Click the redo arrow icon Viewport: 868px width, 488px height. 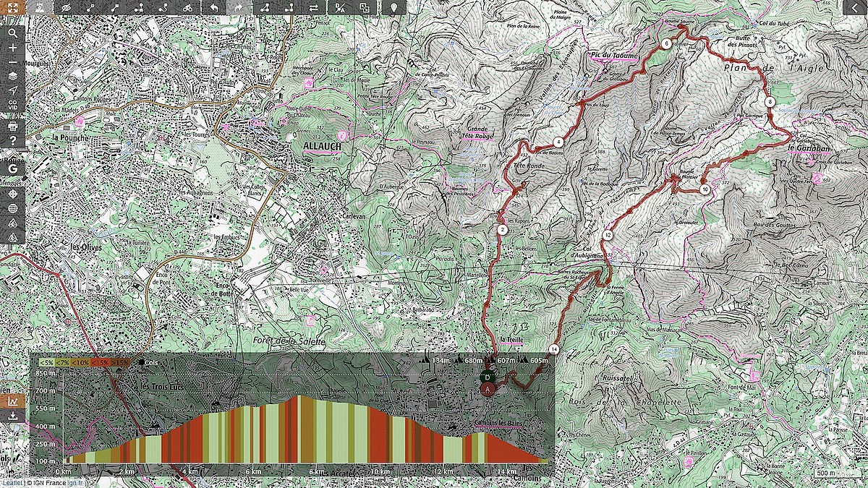[239, 8]
